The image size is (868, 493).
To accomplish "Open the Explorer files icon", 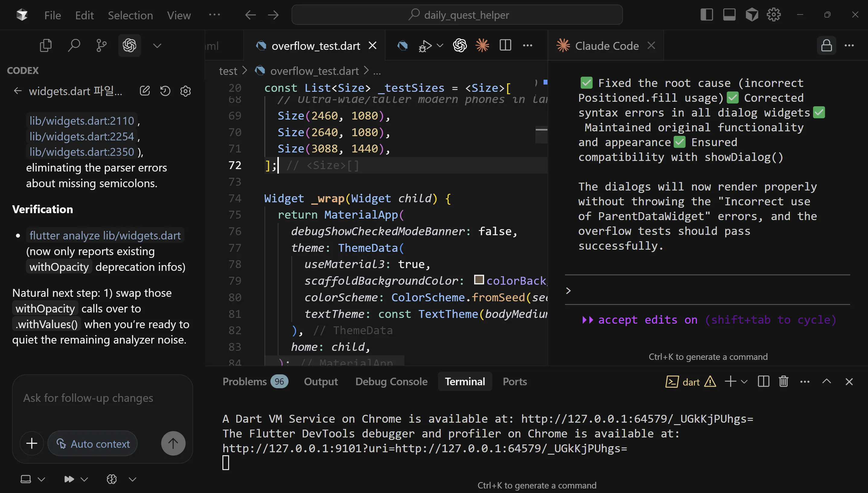I will [x=46, y=45].
